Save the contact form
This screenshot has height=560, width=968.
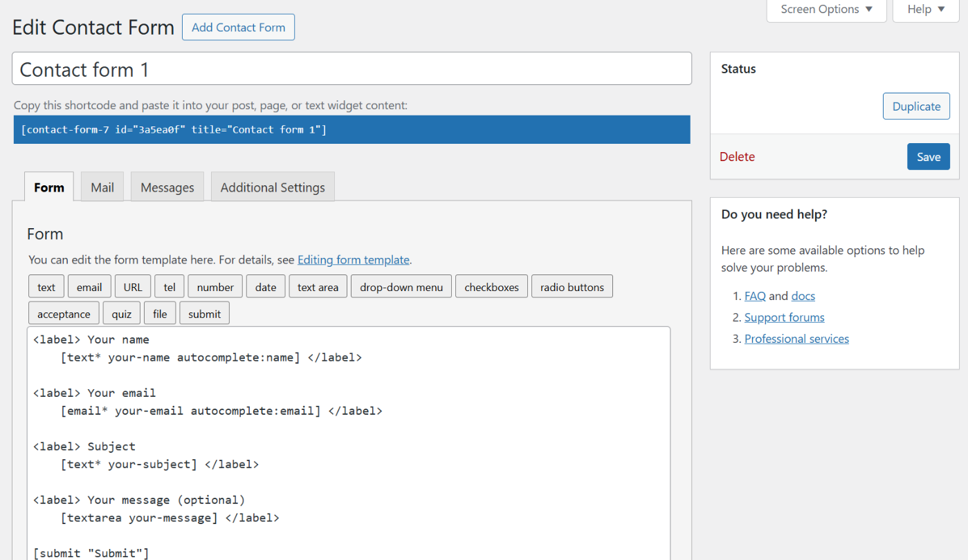click(928, 156)
